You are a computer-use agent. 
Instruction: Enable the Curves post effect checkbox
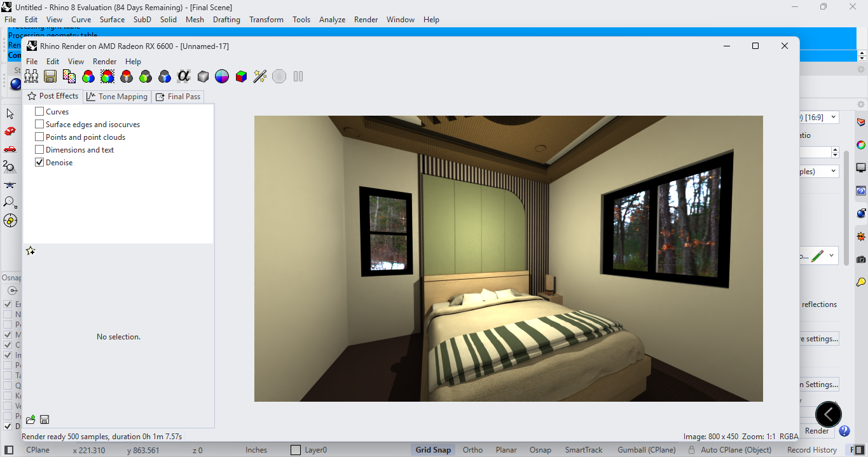coord(39,112)
